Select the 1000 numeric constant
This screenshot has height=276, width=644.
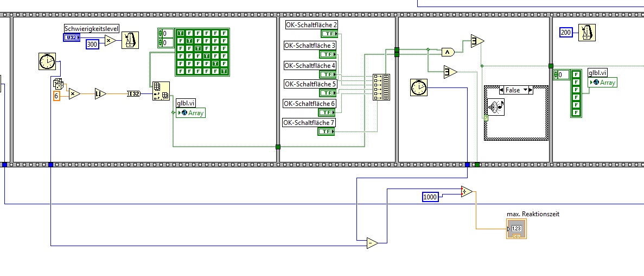pos(430,197)
